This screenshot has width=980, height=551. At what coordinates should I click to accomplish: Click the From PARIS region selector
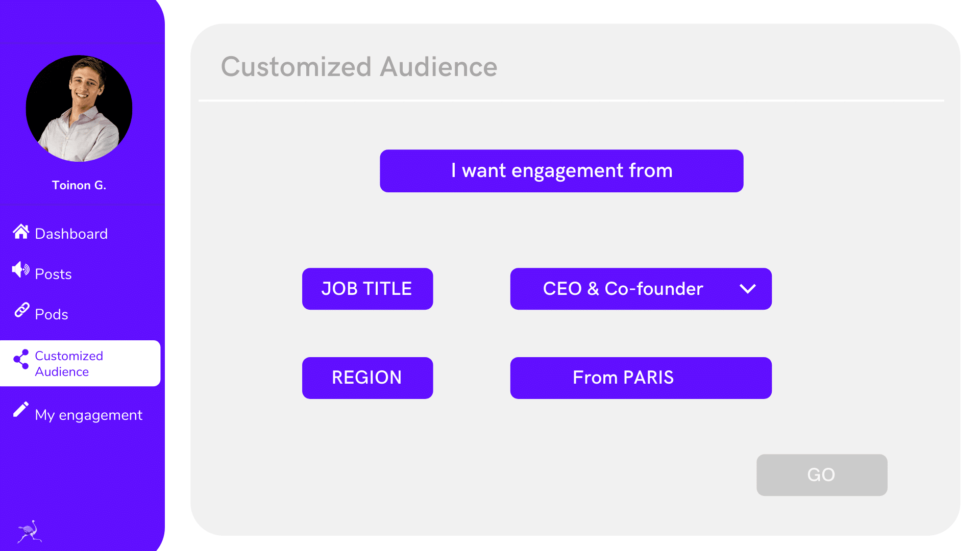click(641, 378)
